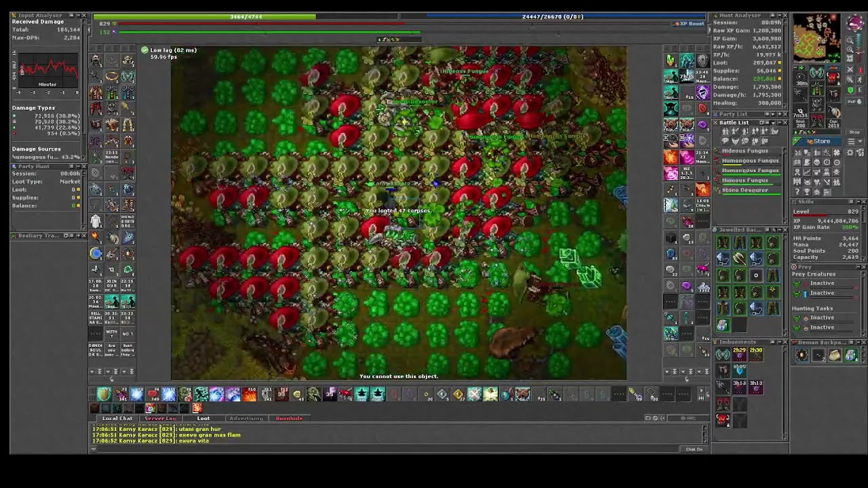Click green crystal icon atop right bar
868x488 pixels.
tap(671, 60)
